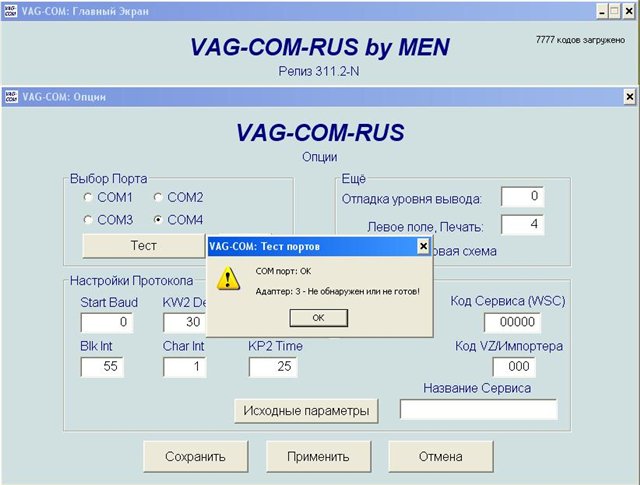Confirm the port test dialog with OK
This screenshot has width=640, height=485.
pyautogui.click(x=318, y=318)
